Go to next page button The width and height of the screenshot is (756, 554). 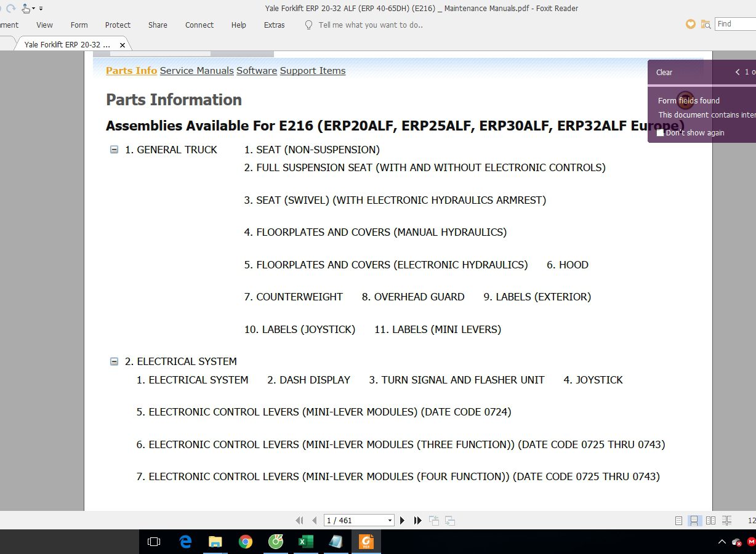(403, 521)
